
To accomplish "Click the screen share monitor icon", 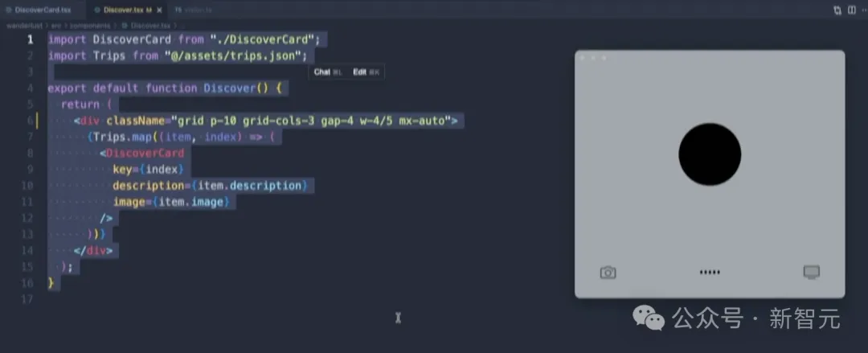I will [811, 272].
